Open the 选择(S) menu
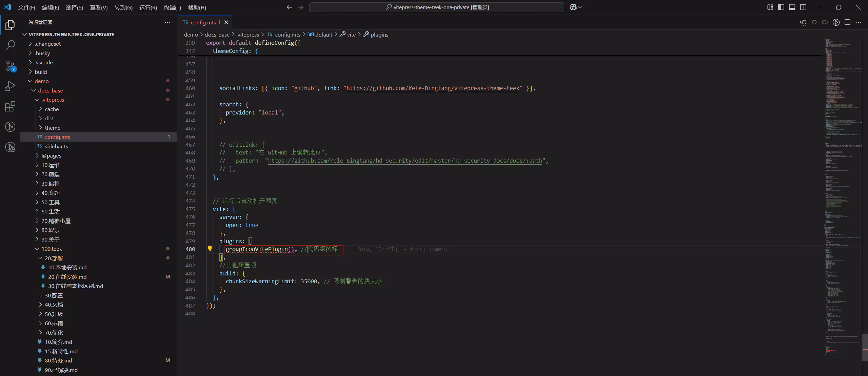 pyautogui.click(x=74, y=7)
